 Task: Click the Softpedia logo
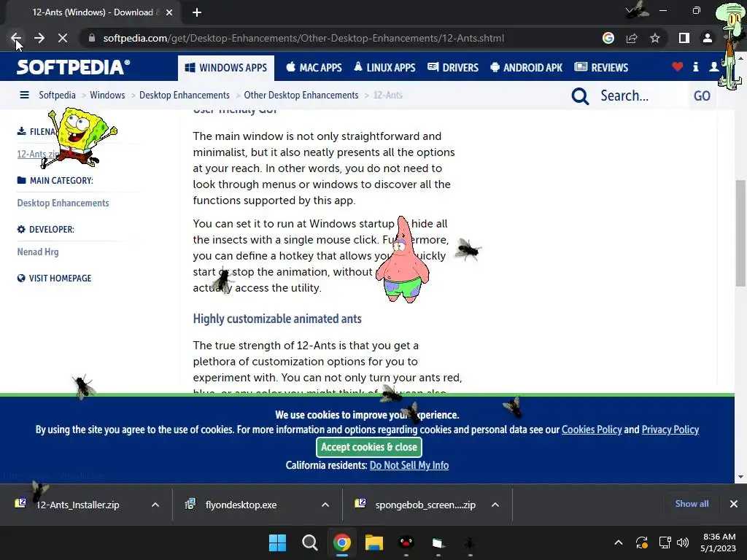(x=74, y=67)
